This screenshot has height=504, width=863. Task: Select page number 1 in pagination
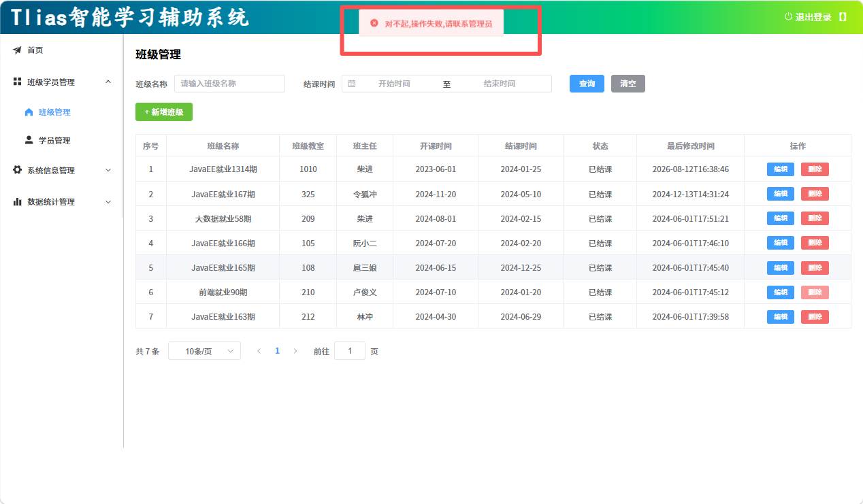pyautogui.click(x=277, y=351)
